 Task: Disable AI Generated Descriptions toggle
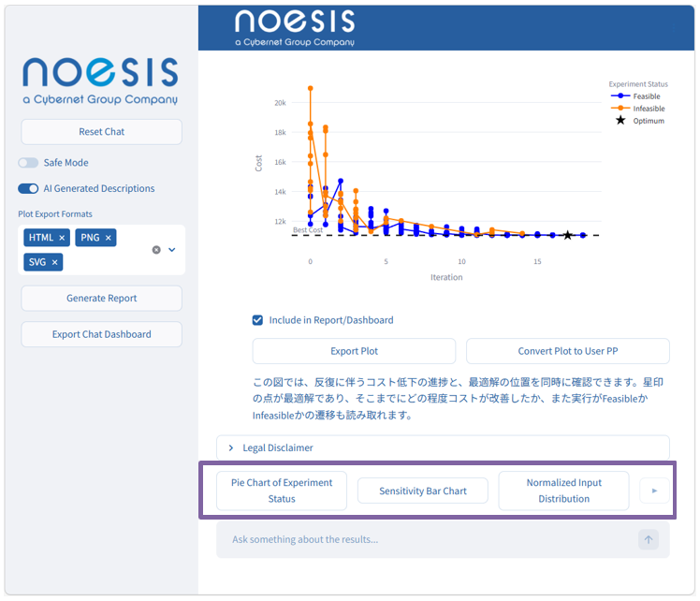[x=28, y=188]
